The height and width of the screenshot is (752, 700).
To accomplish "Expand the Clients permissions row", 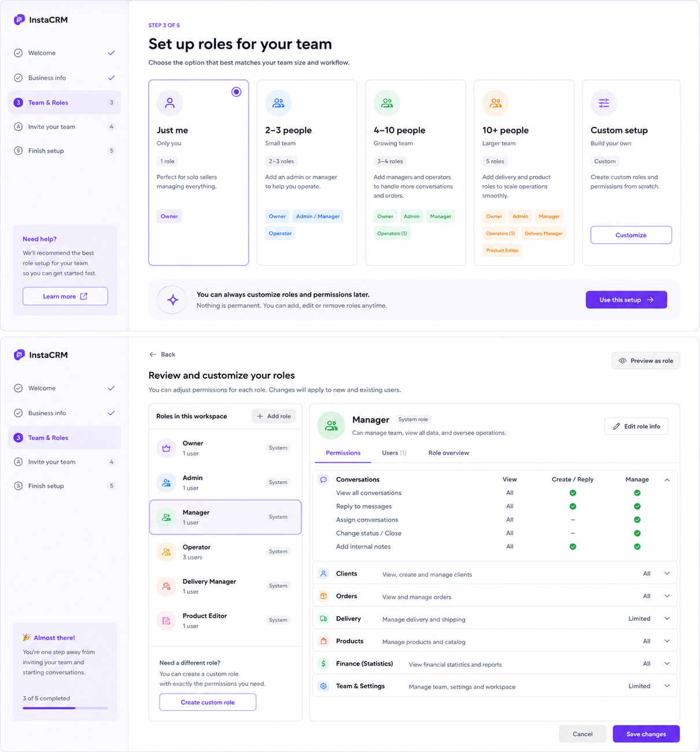I will coord(667,574).
